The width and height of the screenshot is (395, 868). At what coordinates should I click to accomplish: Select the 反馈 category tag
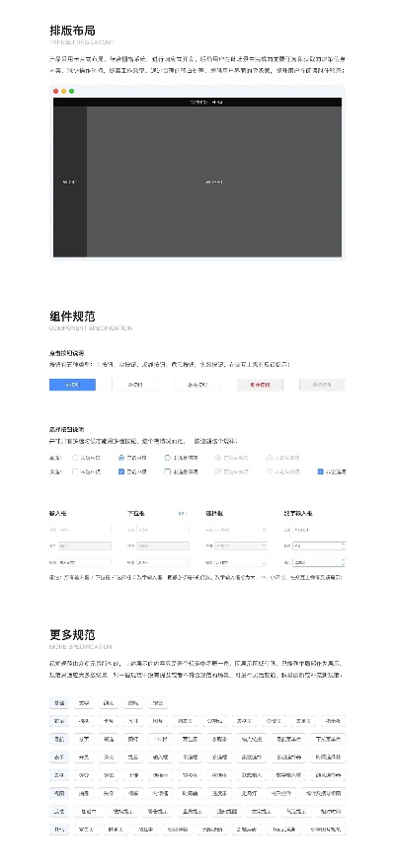[58, 812]
